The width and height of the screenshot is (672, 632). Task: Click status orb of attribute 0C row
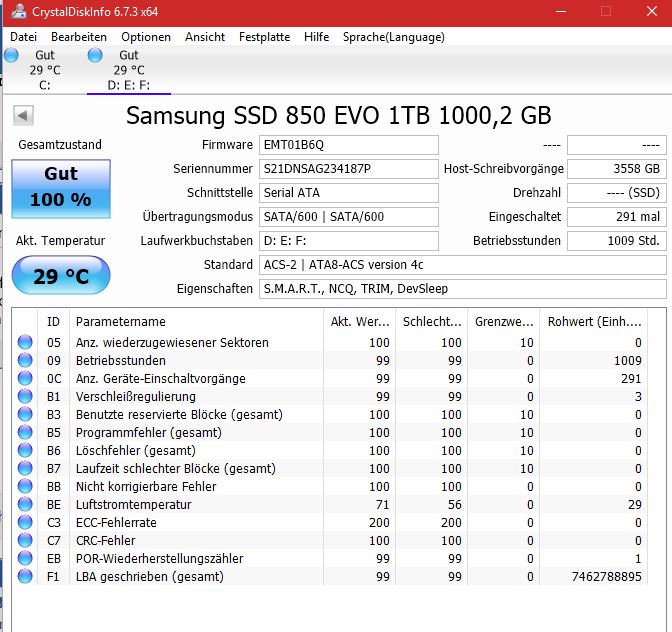click(x=25, y=378)
